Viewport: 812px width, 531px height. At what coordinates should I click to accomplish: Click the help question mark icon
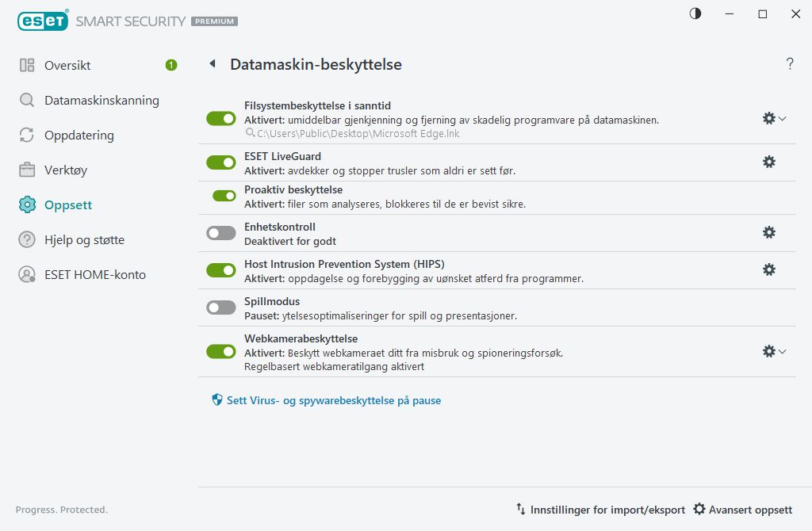click(790, 63)
